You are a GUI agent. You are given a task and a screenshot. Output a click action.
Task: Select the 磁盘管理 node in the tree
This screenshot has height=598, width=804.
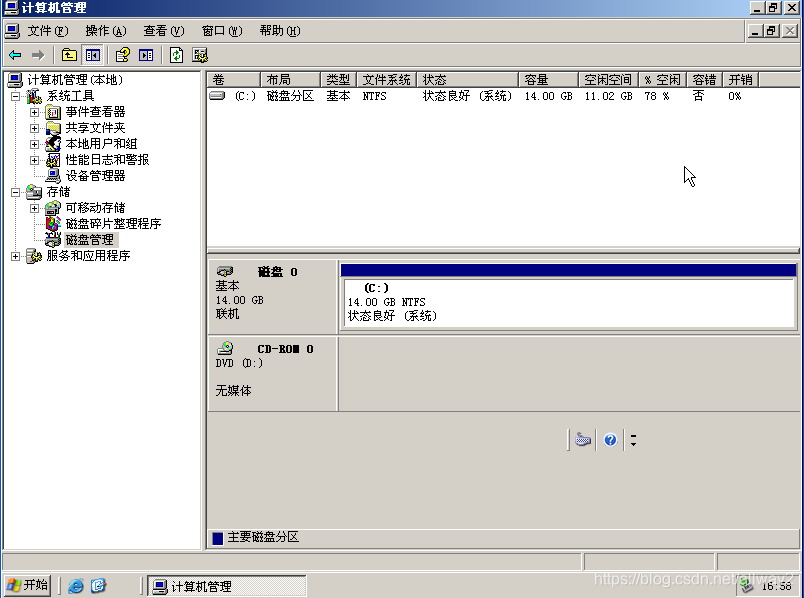[90, 239]
